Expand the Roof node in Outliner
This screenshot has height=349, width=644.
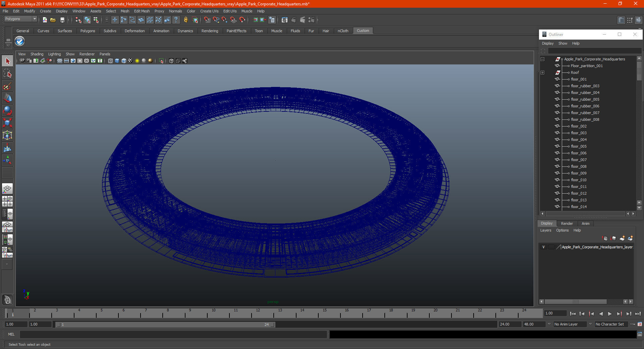pos(542,72)
